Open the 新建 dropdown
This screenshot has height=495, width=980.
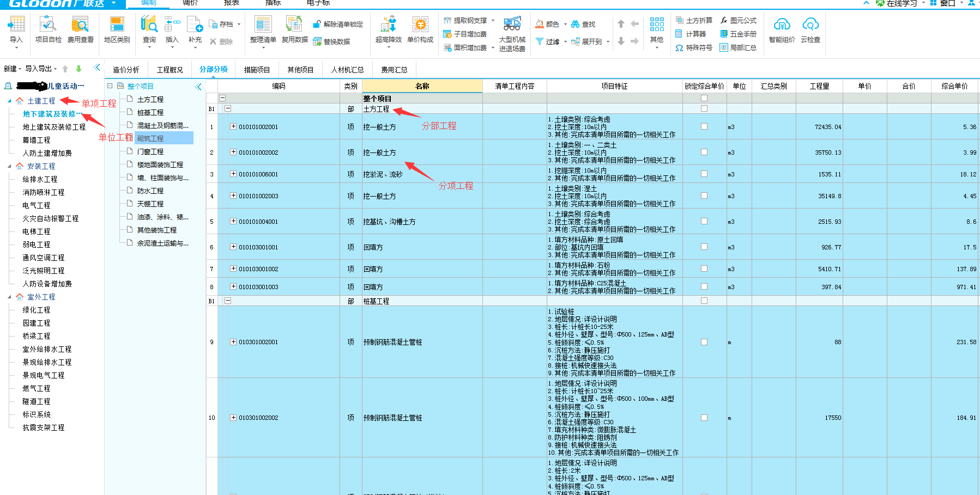[13, 69]
